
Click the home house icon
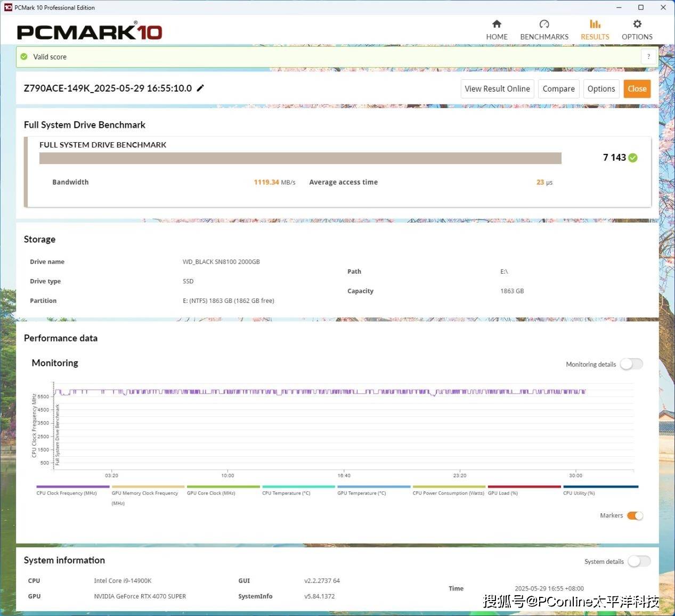tap(497, 24)
